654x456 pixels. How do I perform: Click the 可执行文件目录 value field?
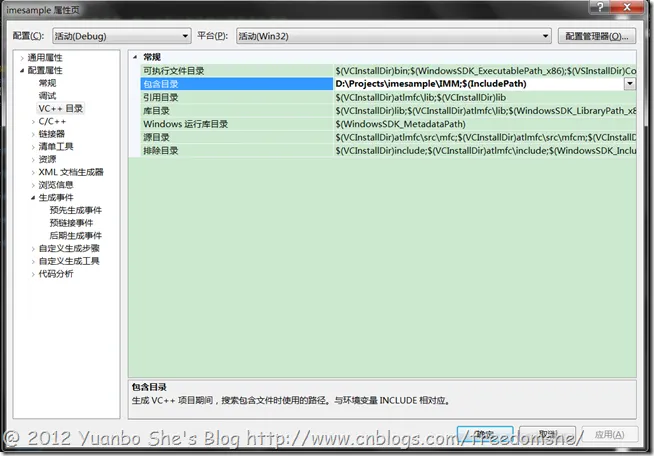tap(485, 71)
